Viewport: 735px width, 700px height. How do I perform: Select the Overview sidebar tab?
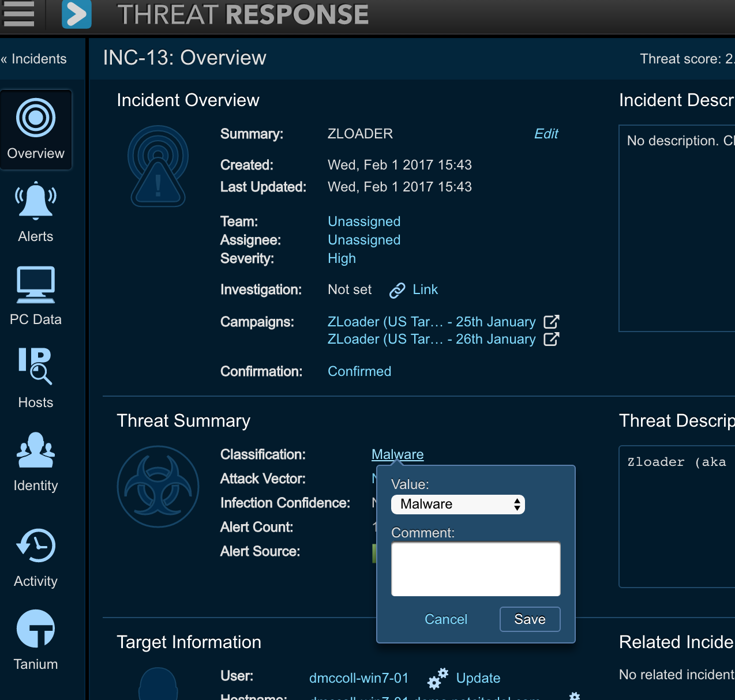pyautogui.click(x=36, y=130)
